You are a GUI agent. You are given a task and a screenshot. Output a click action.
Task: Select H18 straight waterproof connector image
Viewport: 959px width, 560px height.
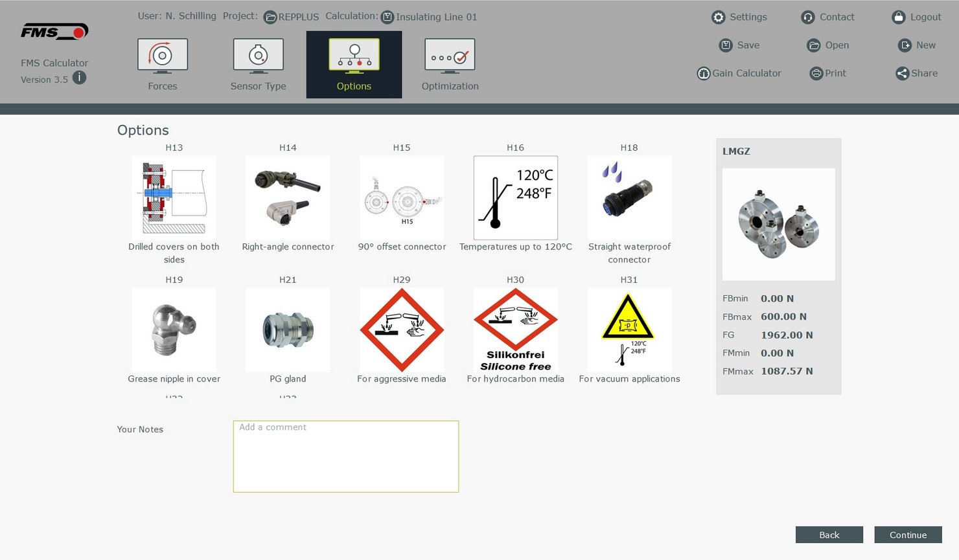coord(629,198)
